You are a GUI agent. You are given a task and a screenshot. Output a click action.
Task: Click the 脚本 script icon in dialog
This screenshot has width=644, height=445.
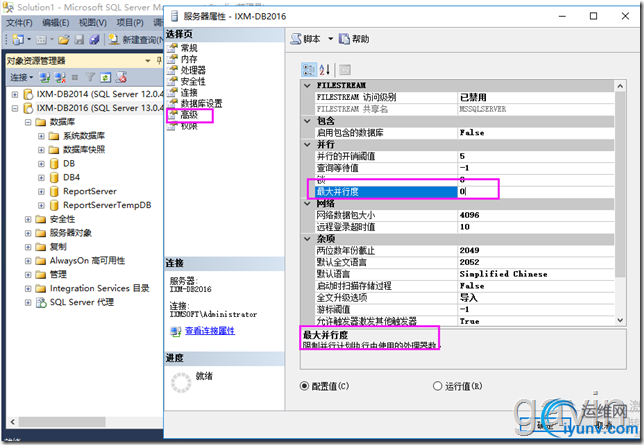pyautogui.click(x=296, y=39)
